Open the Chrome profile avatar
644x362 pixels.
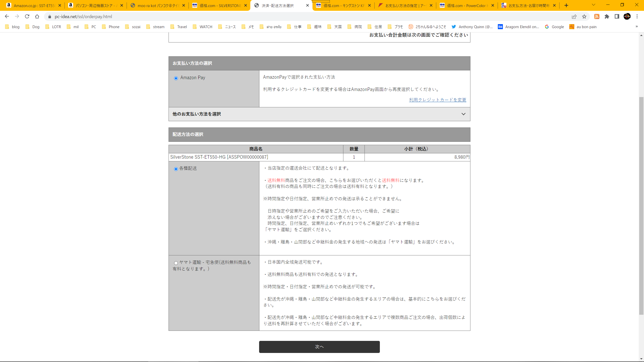pos(627,17)
